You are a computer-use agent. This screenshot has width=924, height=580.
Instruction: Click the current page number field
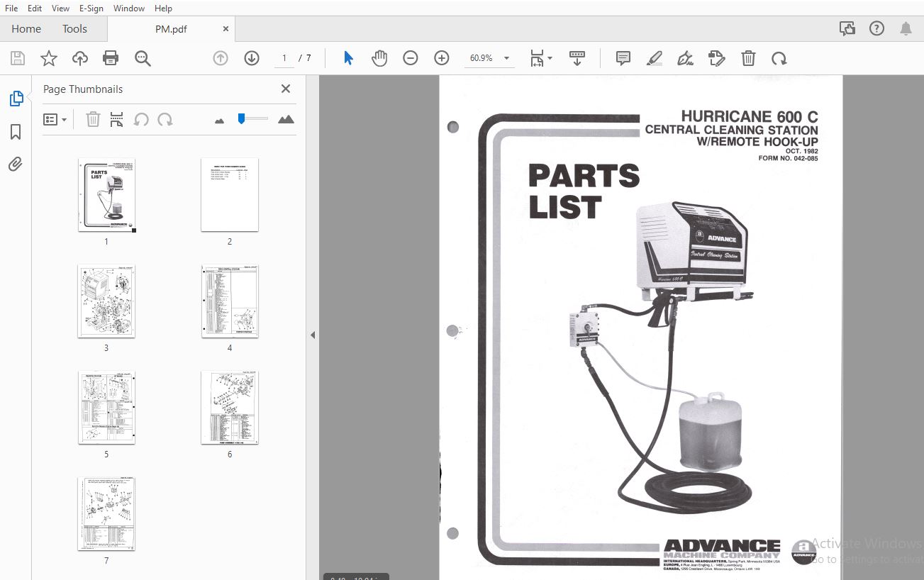[284, 58]
